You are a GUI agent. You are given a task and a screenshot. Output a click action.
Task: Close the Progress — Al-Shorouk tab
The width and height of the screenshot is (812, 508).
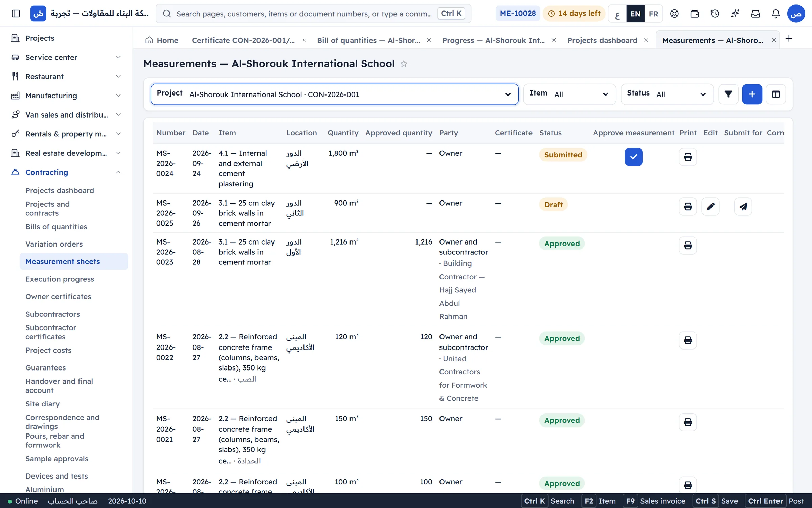[x=554, y=40]
